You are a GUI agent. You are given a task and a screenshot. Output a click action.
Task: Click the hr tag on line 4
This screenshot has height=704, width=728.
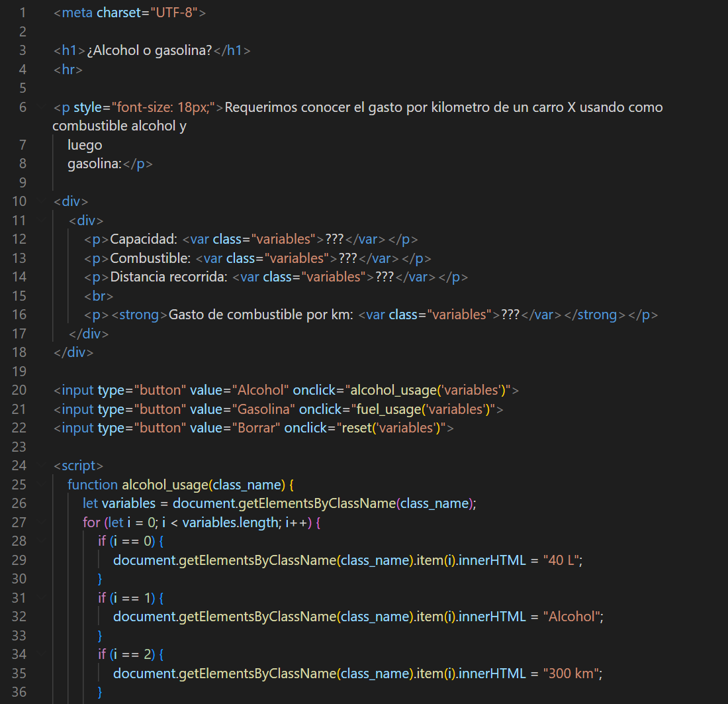[x=68, y=70]
